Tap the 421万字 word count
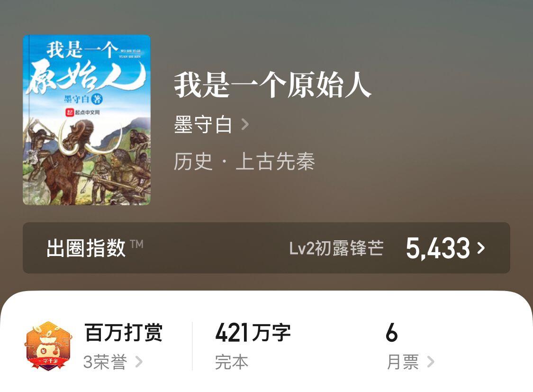 (253, 332)
